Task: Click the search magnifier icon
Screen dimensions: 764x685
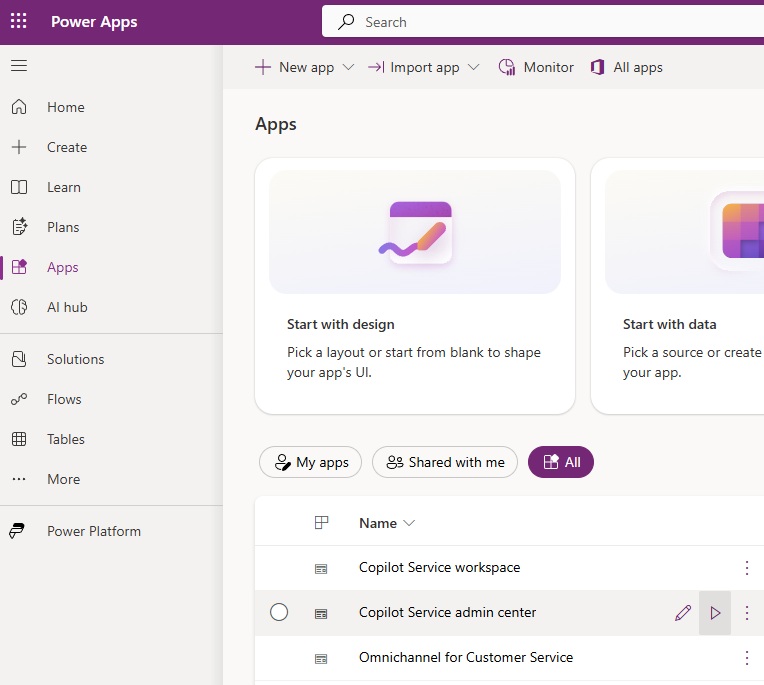Action: (x=346, y=22)
